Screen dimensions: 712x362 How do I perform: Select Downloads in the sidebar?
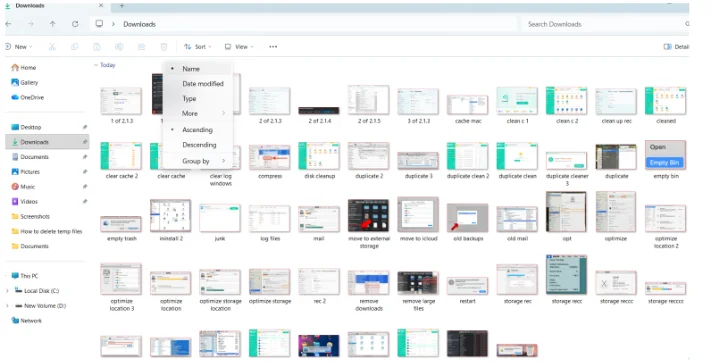pyautogui.click(x=47, y=142)
